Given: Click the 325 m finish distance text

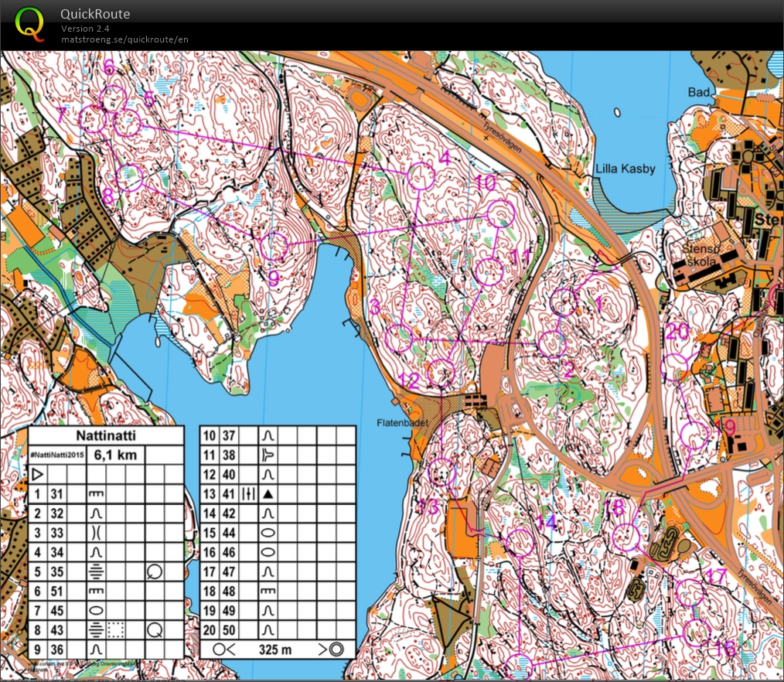Looking at the screenshot, I should tap(275, 650).
